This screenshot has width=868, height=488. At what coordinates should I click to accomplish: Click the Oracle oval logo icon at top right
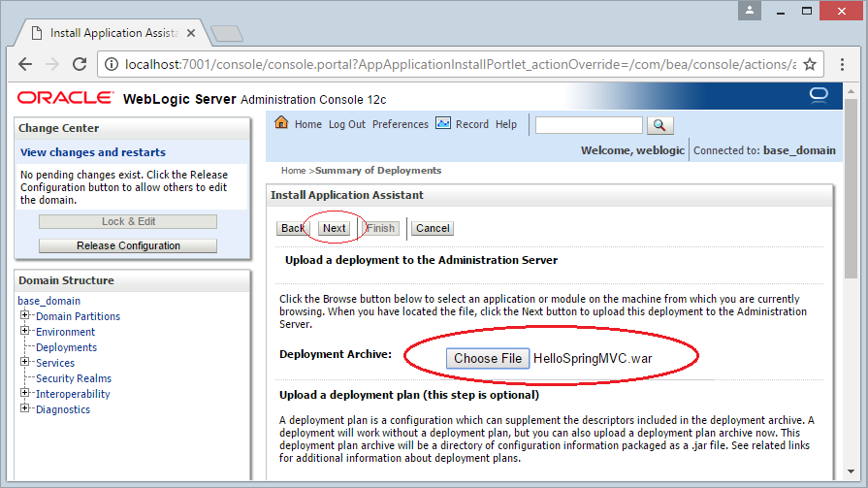tap(819, 95)
